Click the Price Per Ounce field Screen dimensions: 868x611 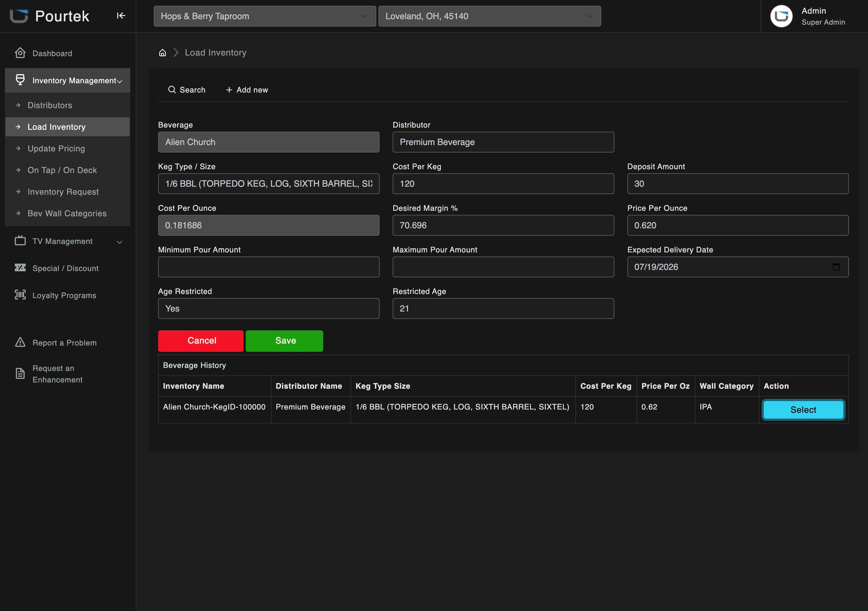pyautogui.click(x=738, y=225)
